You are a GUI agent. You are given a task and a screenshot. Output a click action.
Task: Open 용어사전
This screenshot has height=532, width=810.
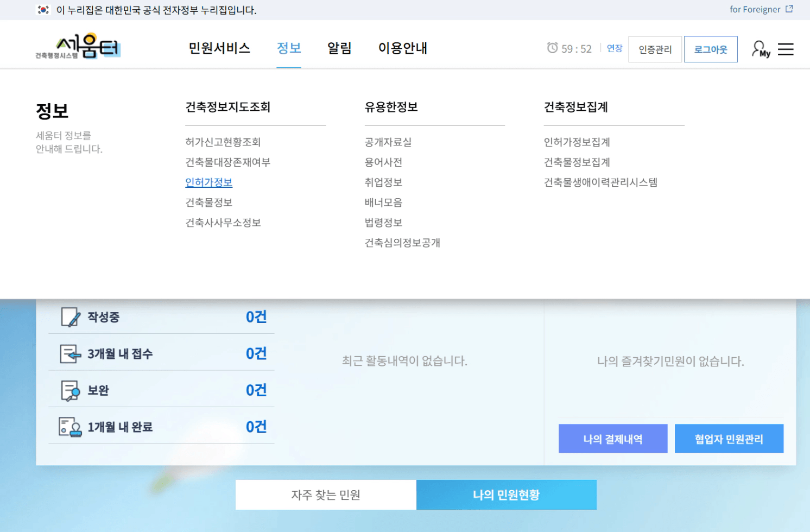tap(383, 162)
